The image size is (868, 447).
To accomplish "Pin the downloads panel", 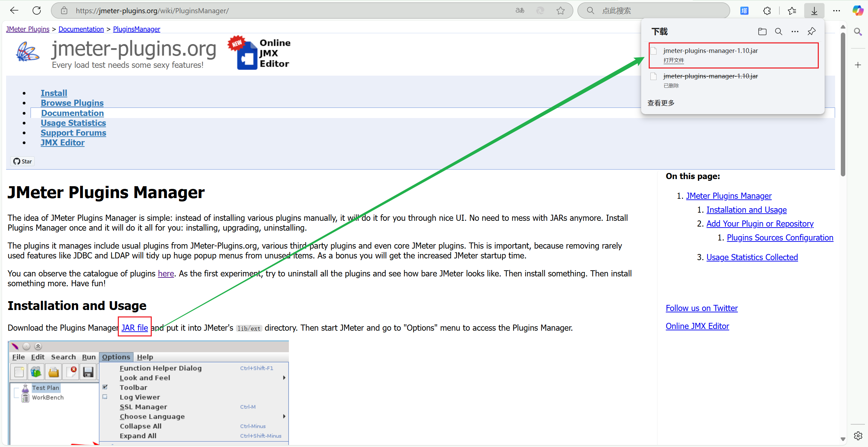I will [811, 32].
